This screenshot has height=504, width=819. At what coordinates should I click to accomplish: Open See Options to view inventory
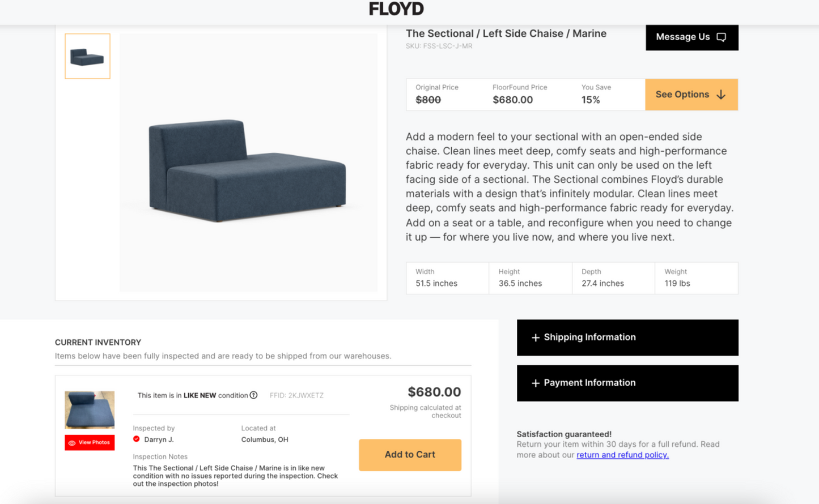click(x=691, y=95)
